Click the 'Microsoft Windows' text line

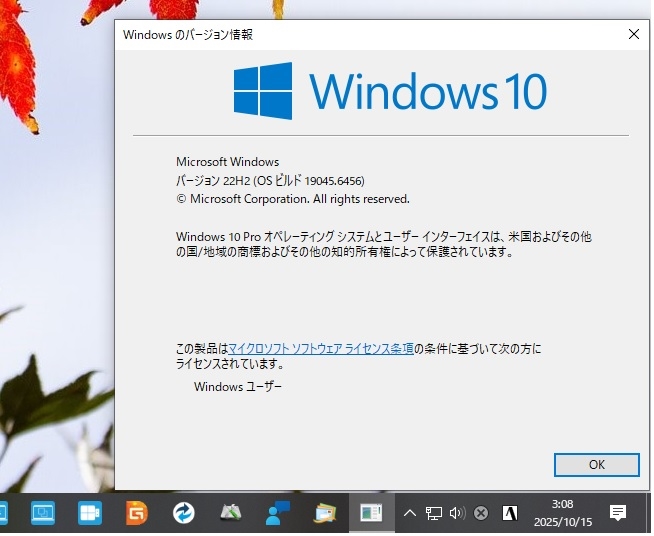click(x=229, y=163)
